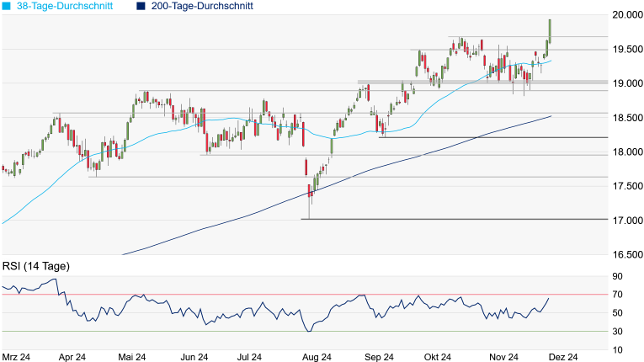Click the tall green latest candle near 20.000
The image size is (644, 362).
coord(550,29)
